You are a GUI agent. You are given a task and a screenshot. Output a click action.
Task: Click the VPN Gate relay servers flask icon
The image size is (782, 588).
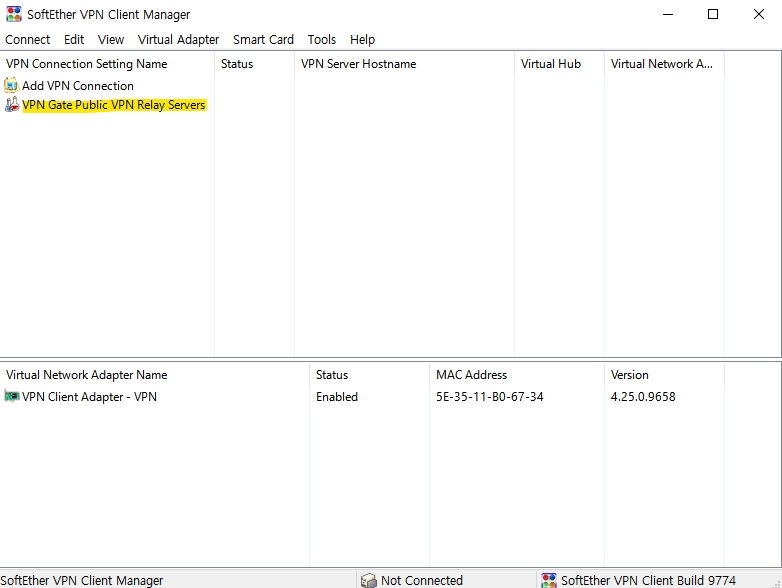point(11,105)
